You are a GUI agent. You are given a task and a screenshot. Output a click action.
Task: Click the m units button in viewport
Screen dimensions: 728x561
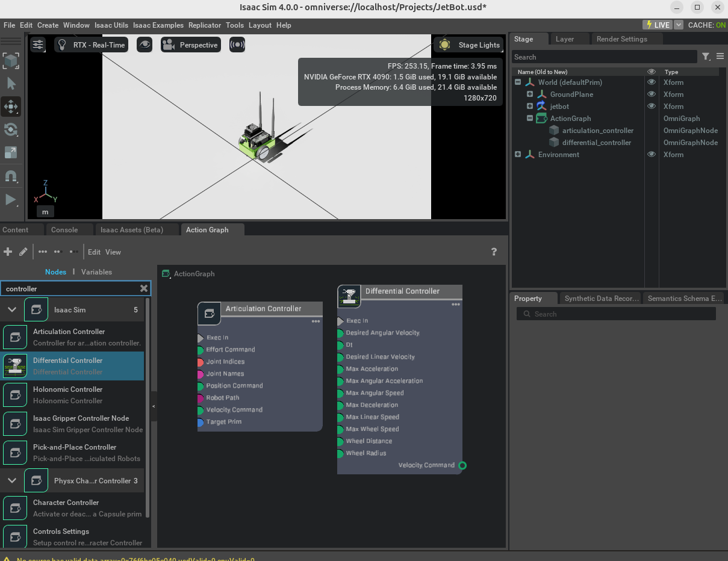tap(45, 211)
